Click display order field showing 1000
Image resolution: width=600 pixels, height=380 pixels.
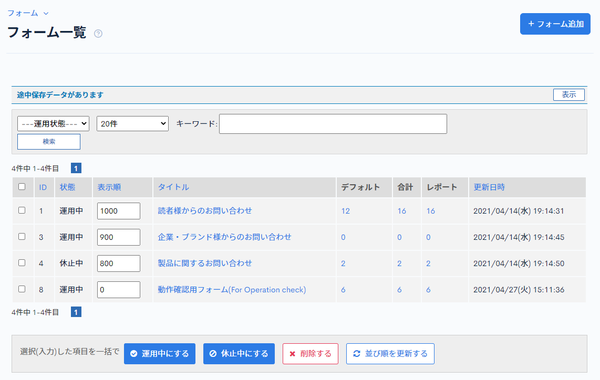coord(119,211)
